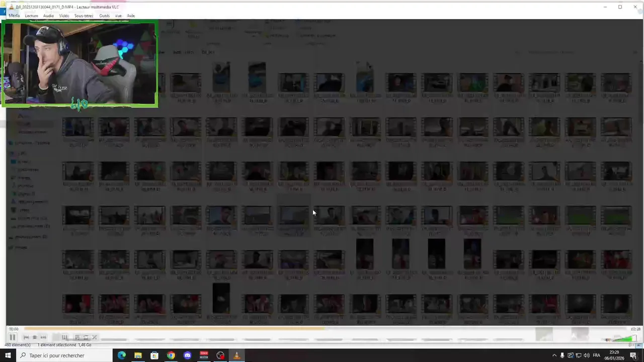Open the Vue menu
644x362 pixels.
[118, 16]
